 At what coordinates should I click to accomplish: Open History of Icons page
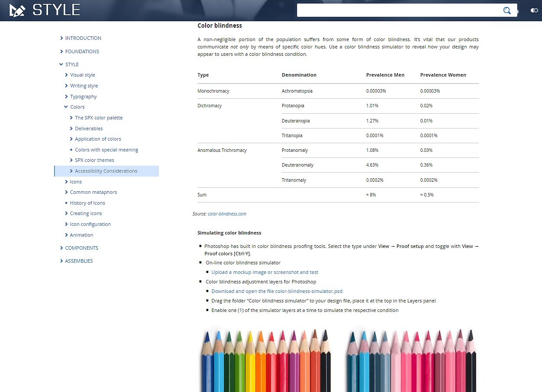click(x=87, y=203)
